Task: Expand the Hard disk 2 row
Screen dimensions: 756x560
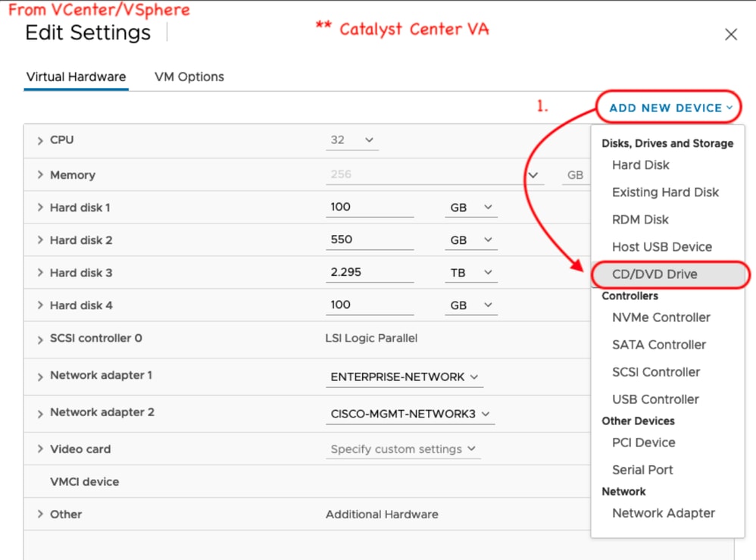Action: [40, 239]
